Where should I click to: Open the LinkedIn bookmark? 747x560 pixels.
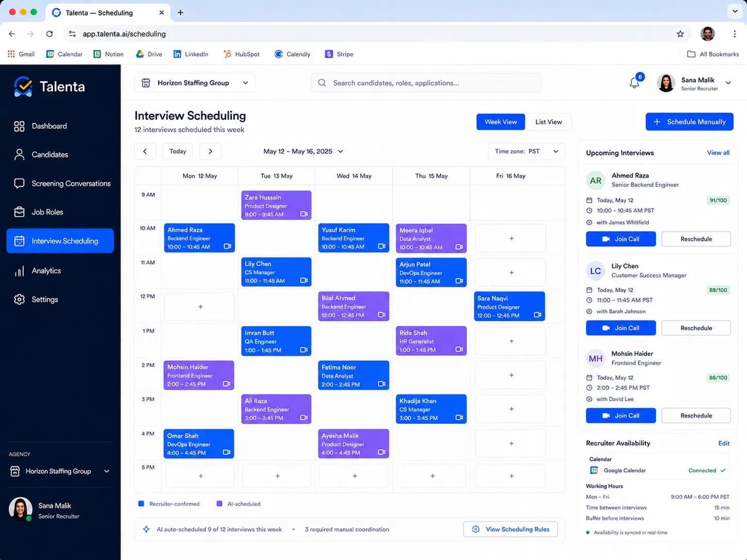[x=191, y=54]
